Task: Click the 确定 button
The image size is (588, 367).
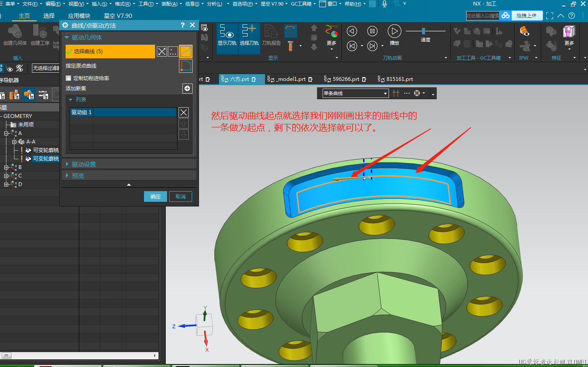Action: point(156,196)
